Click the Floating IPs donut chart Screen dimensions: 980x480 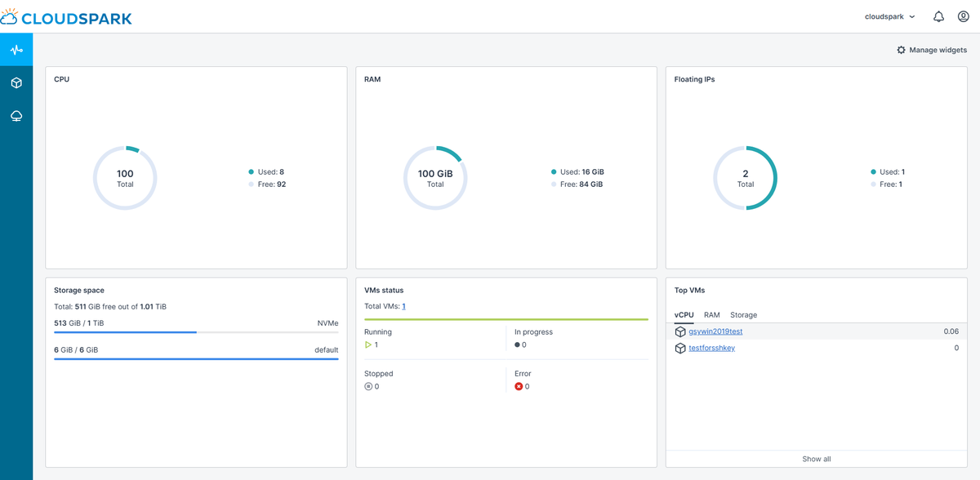[x=746, y=178]
